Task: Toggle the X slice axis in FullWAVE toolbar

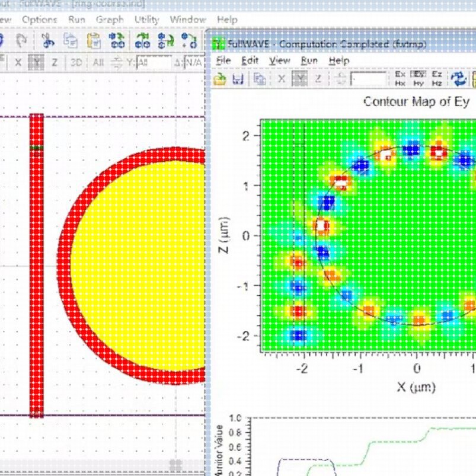Action: coord(282,79)
